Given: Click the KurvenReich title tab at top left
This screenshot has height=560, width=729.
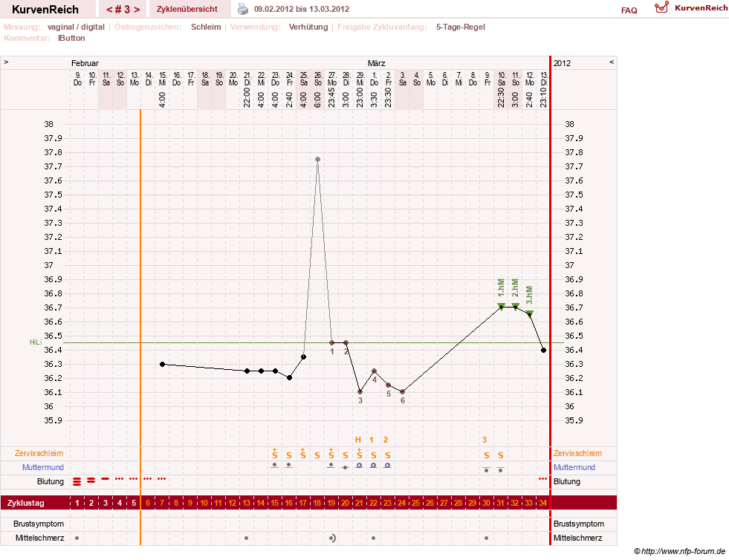Looking at the screenshot, I should [45, 9].
